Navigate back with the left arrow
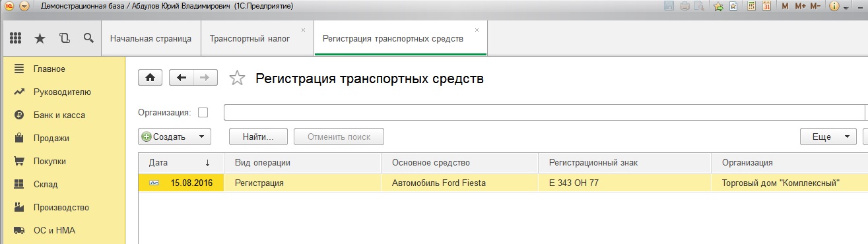 [x=182, y=78]
